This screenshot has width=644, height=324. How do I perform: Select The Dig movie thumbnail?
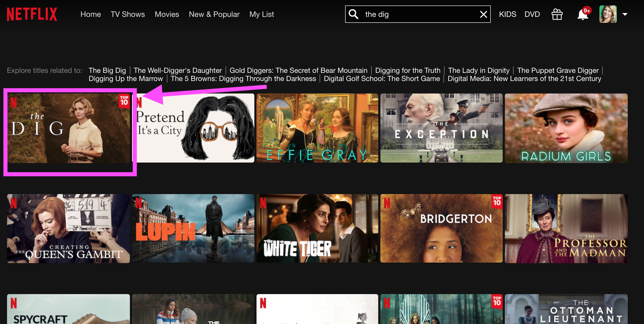68,128
